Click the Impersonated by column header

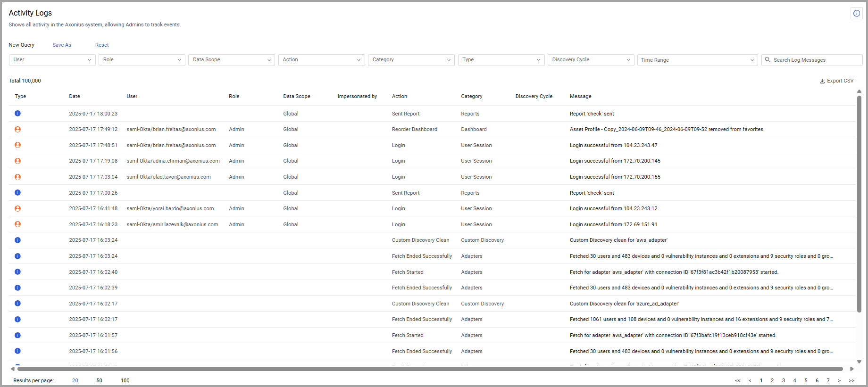coord(357,96)
